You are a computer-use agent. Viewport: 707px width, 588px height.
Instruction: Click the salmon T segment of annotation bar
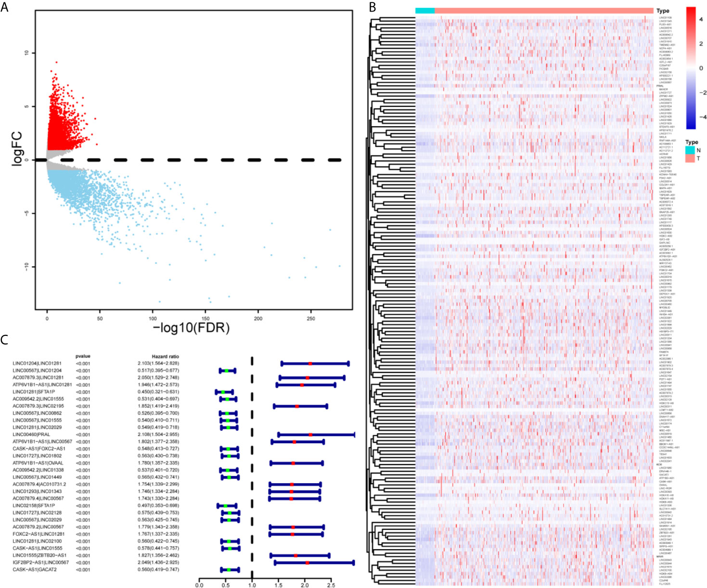pos(544,11)
